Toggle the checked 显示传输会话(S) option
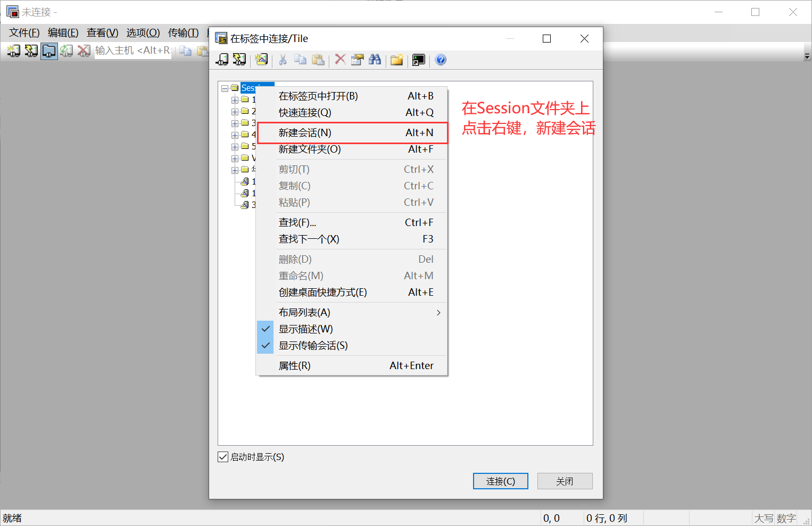 [352, 346]
